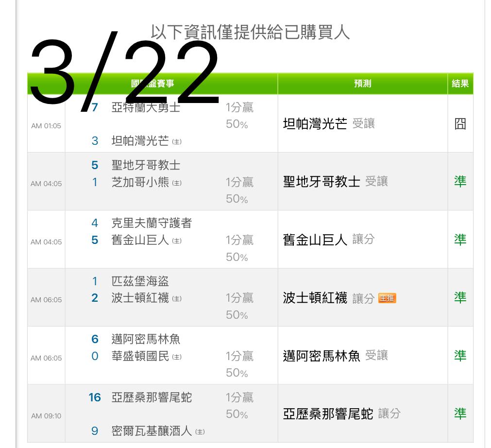Click the 主推 orange badge
This screenshot has width=491, height=448.
(387, 298)
